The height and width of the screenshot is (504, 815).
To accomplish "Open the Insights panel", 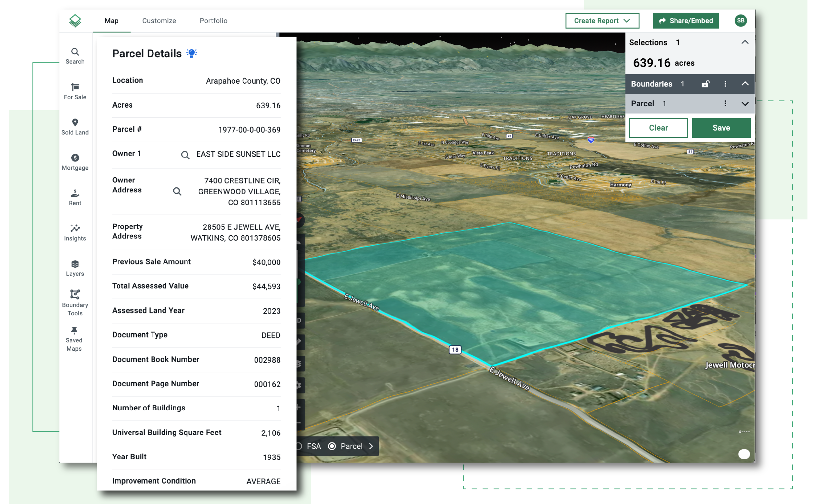I will [x=75, y=233].
